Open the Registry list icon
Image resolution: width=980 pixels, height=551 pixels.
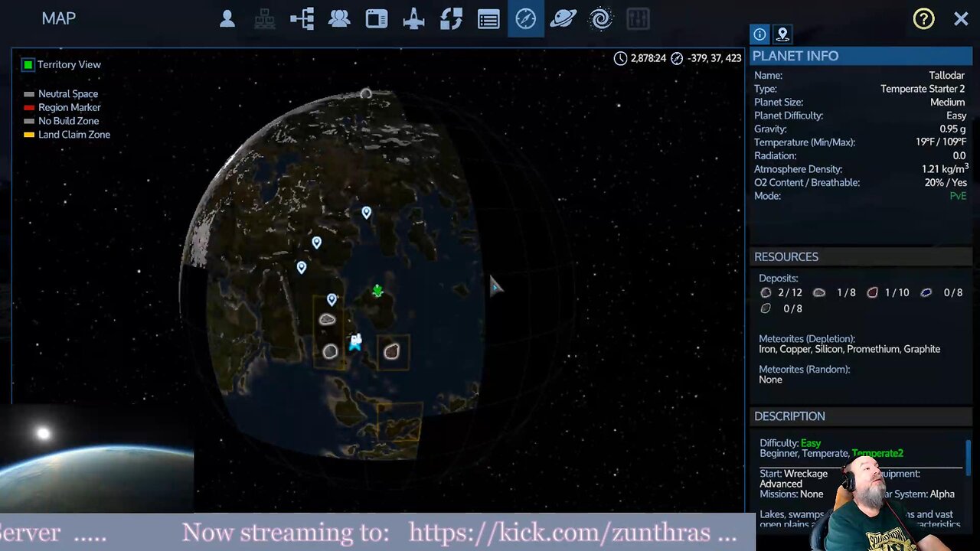tap(488, 19)
